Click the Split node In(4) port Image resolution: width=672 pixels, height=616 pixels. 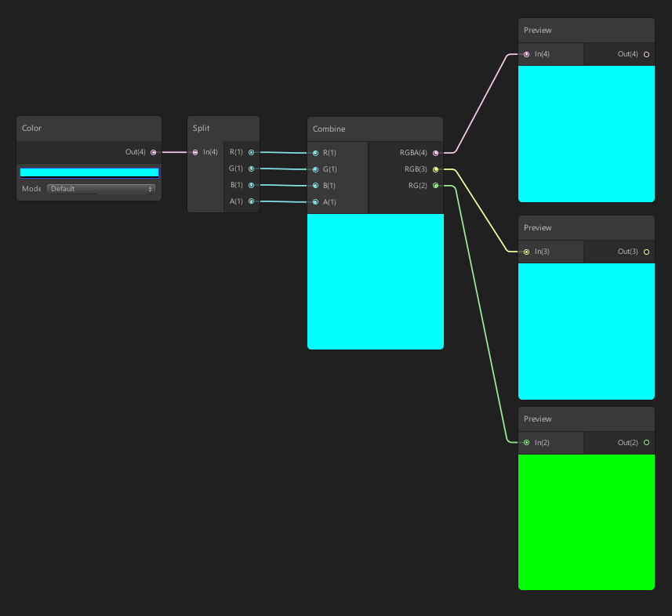click(195, 152)
